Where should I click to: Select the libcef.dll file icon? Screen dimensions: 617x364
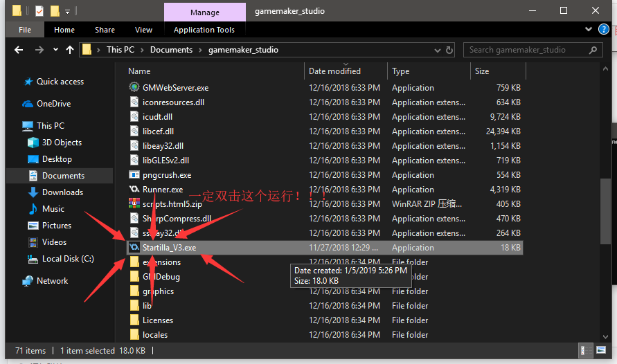[134, 131]
